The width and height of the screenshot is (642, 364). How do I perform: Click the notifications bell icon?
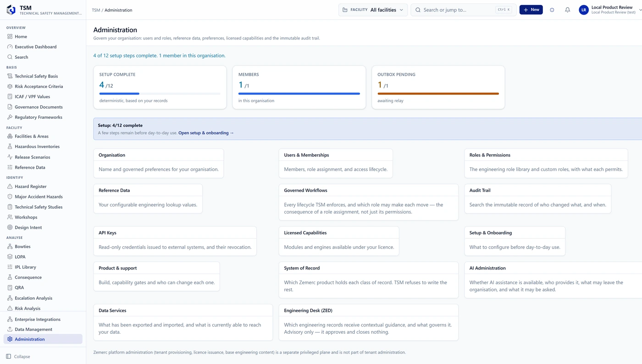click(x=567, y=10)
